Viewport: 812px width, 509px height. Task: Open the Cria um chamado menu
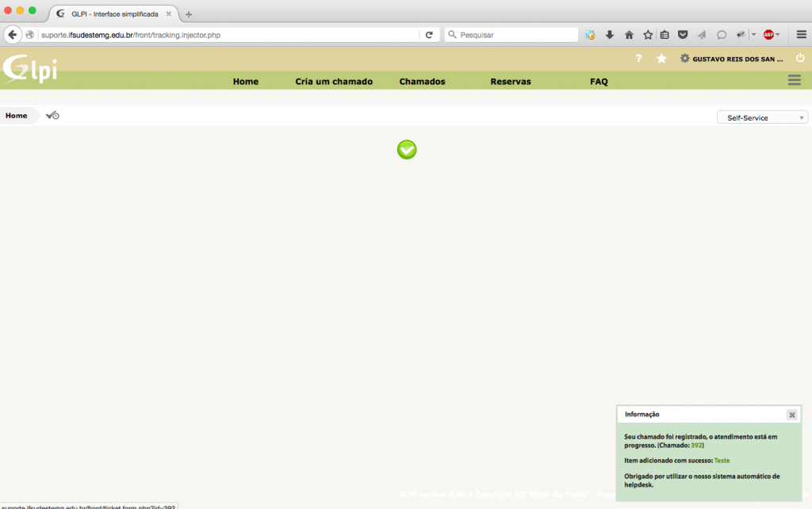(334, 82)
